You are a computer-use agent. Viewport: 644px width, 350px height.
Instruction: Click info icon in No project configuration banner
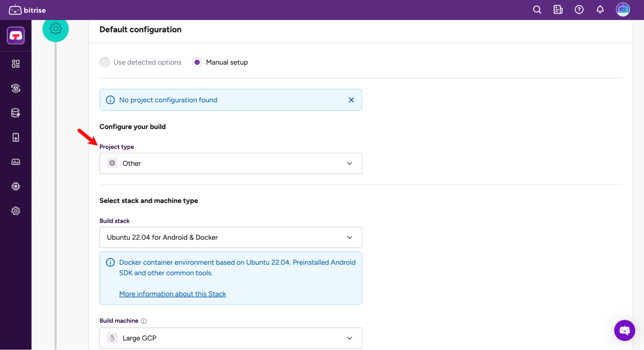pos(110,100)
